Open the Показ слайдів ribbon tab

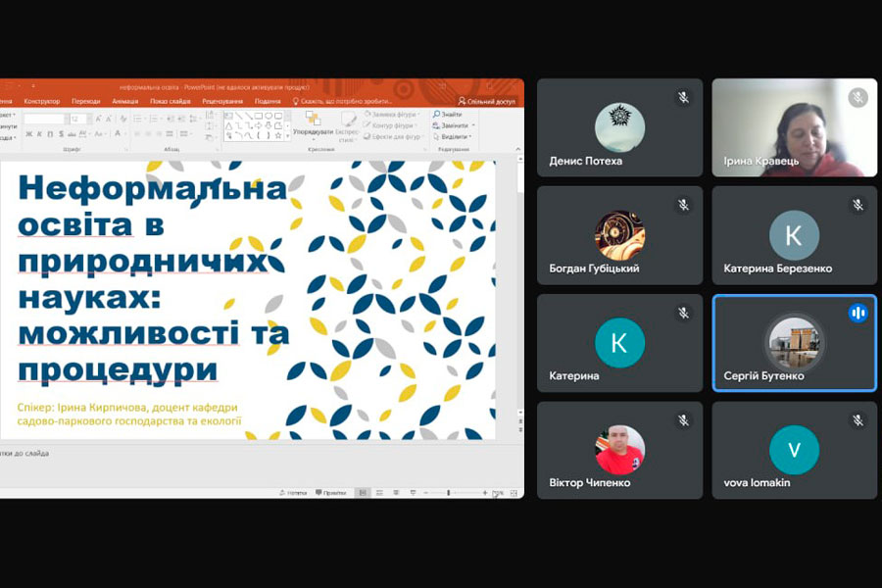pos(170,101)
